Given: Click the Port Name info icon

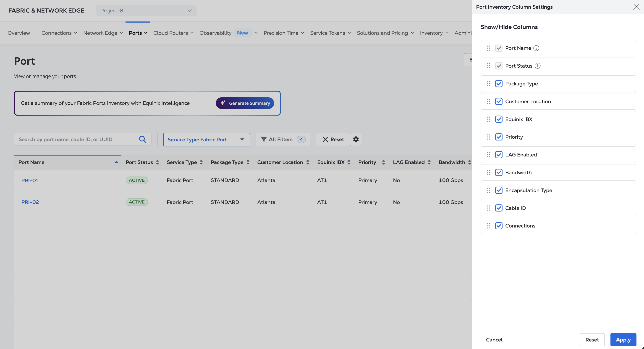Looking at the screenshot, I should [x=536, y=48].
